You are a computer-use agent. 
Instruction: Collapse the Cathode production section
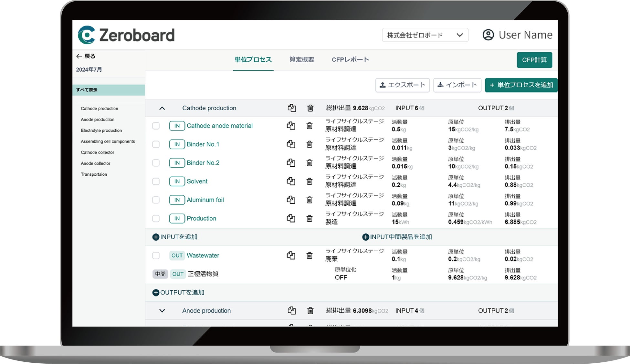pyautogui.click(x=162, y=108)
